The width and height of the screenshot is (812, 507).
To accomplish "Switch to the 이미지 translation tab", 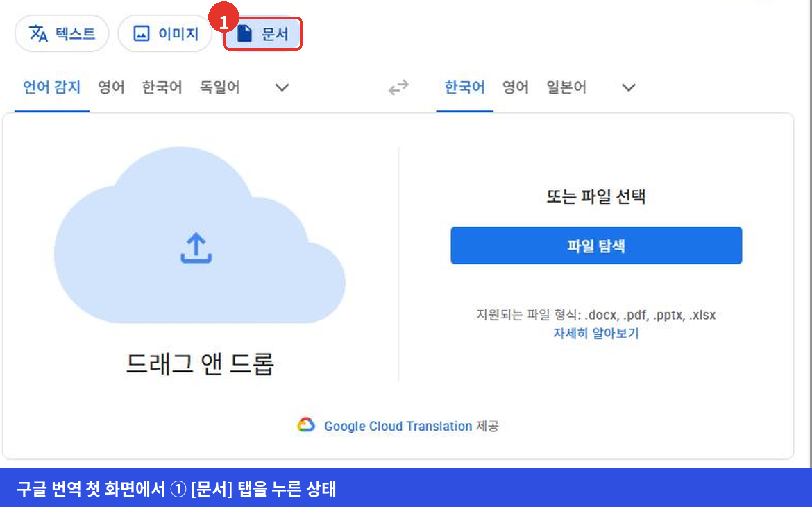I will (x=165, y=33).
